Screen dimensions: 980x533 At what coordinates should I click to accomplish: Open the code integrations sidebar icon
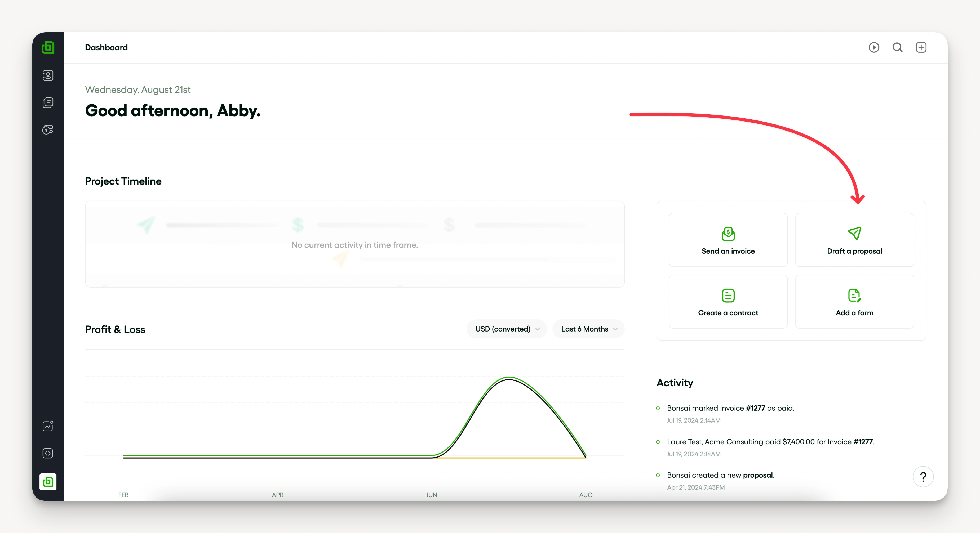pyautogui.click(x=48, y=453)
